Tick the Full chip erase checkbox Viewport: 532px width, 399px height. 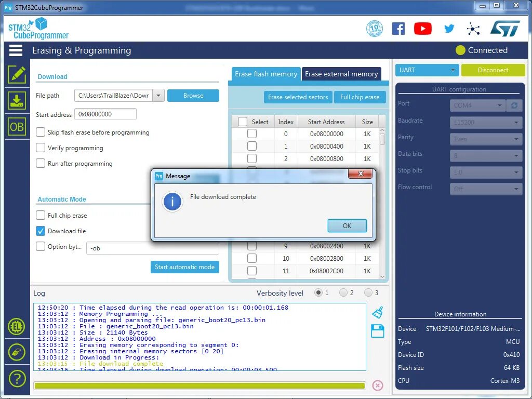[41, 215]
